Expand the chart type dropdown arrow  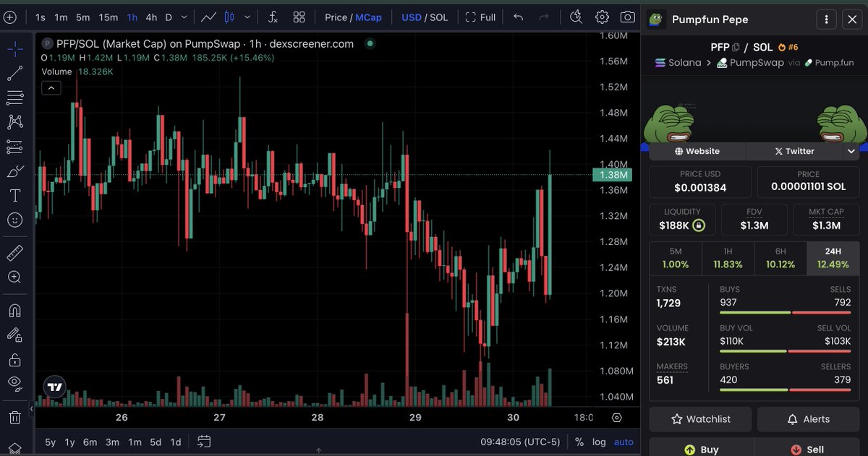(x=249, y=17)
